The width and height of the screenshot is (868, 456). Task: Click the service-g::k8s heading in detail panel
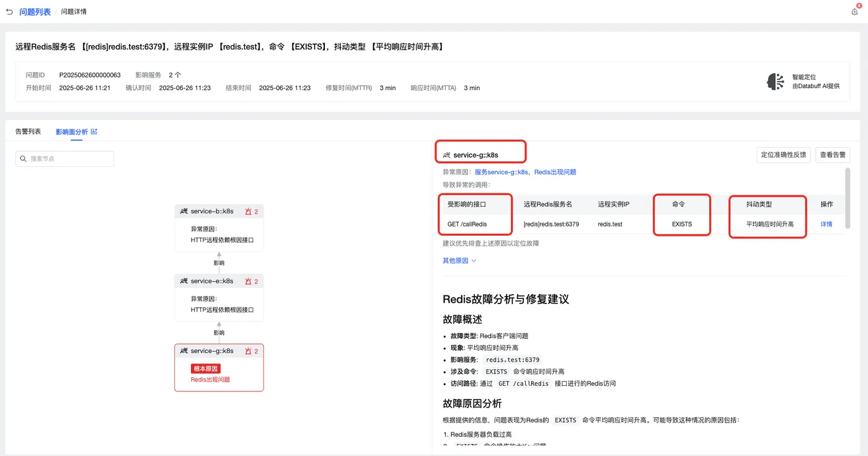point(476,154)
